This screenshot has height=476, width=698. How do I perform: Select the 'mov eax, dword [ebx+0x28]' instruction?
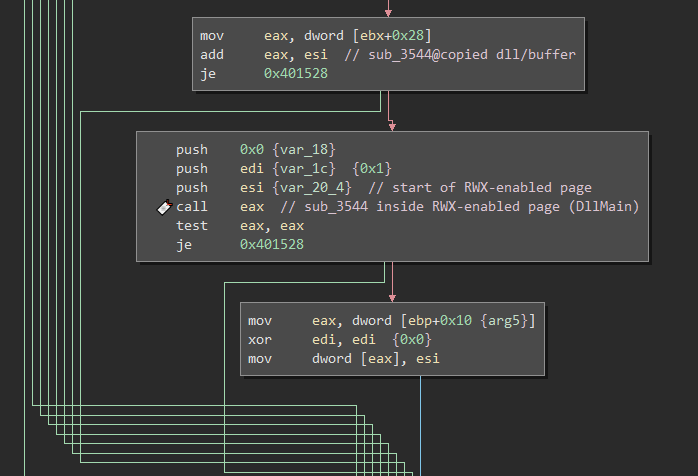point(316,36)
